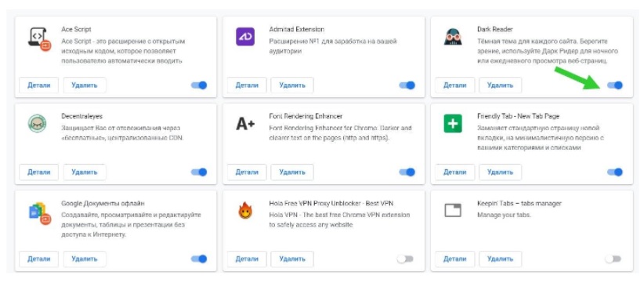Screen dimensions: 644x283
Task: Click Удалить for Ace Script
Action: pyautogui.click(x=85, y=85)
